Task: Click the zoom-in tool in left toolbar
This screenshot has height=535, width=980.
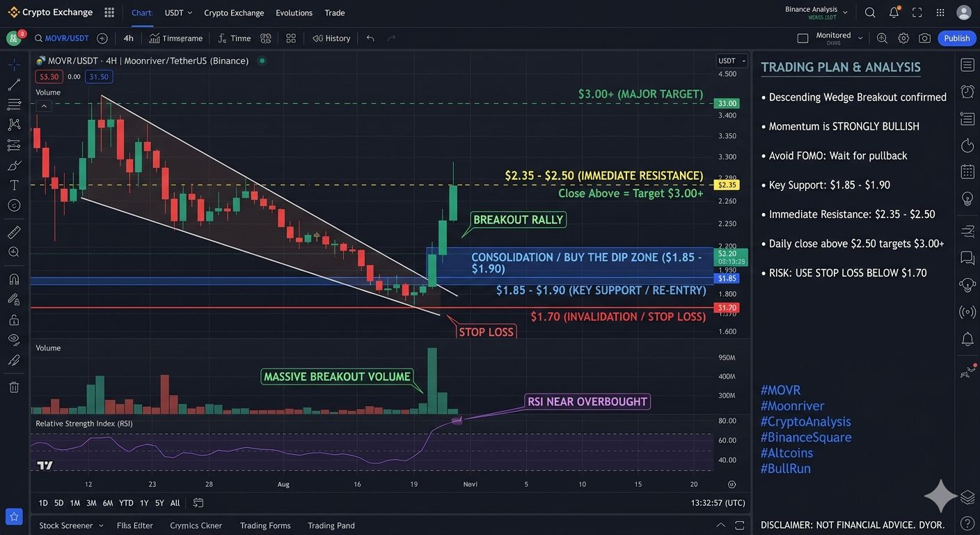Action: pyautogui.click(x=14, y=252)
